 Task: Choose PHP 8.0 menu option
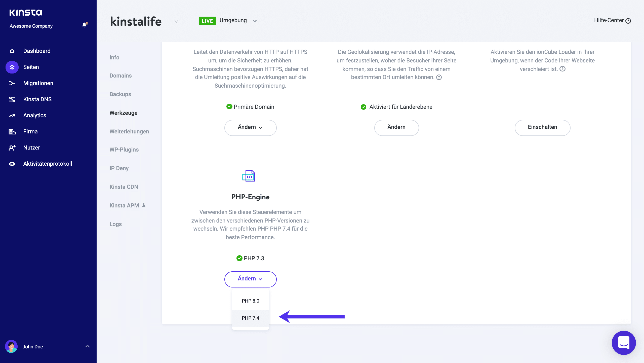tap(250, 301)
